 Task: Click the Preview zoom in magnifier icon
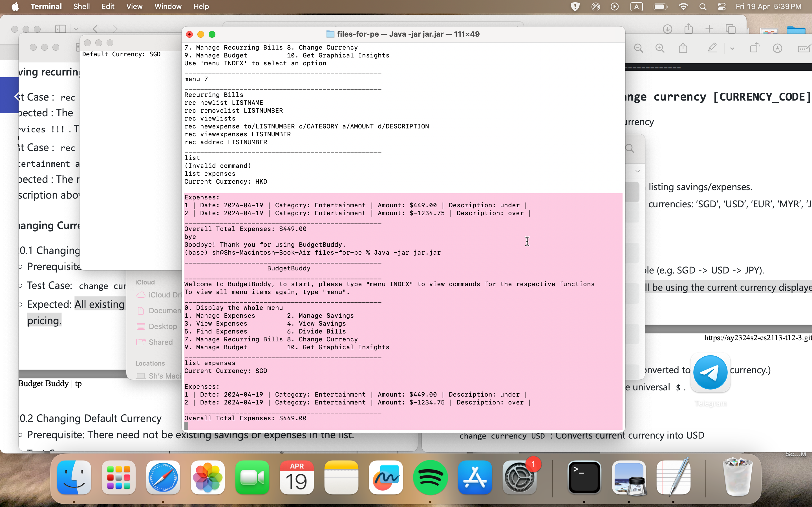pyautogui.click(x=660, y=48)
